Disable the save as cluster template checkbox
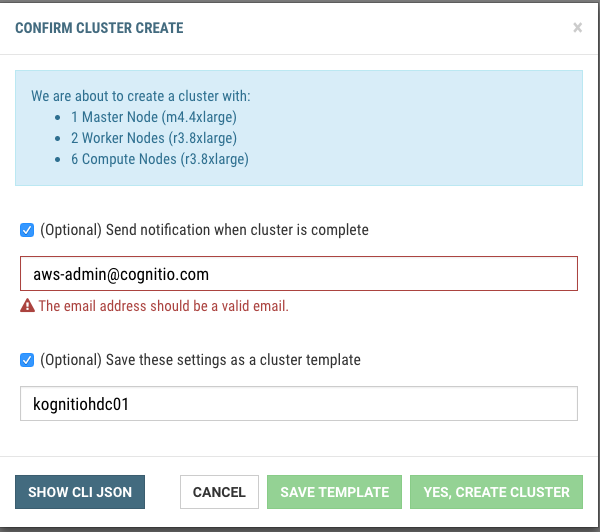 27,360
